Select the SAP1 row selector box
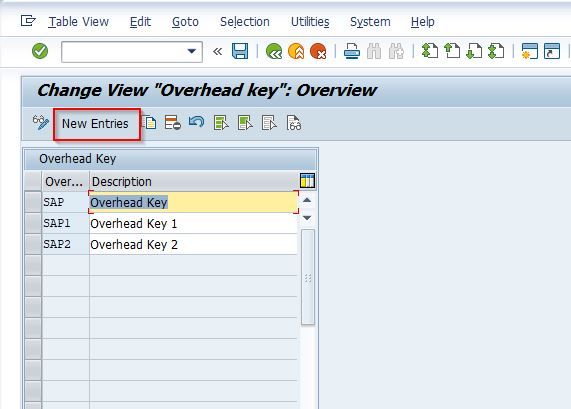 coord(33,223)
